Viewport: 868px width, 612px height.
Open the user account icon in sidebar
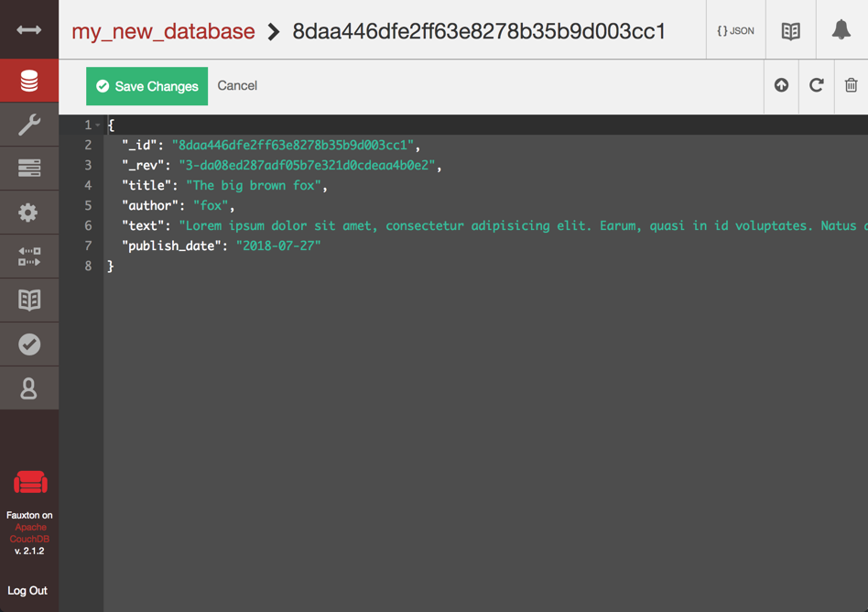(x=29, y=388)
